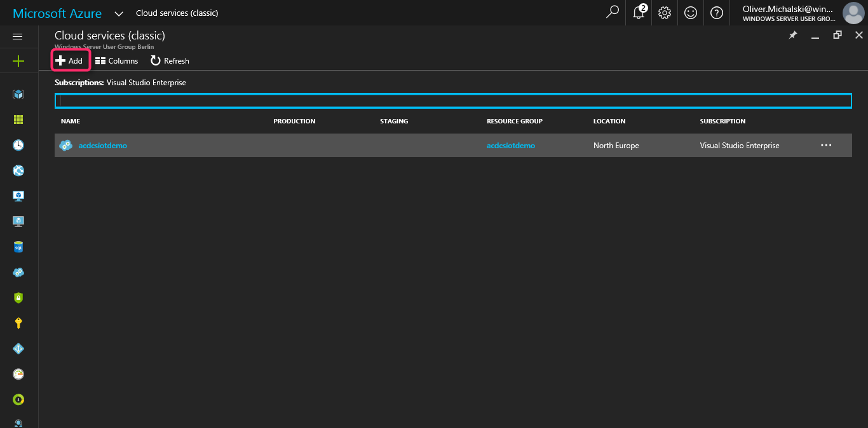This screenshot has height=428, width=868.
Task: Open the yellow key Subscriptions icon
Action: coord(18,323)
